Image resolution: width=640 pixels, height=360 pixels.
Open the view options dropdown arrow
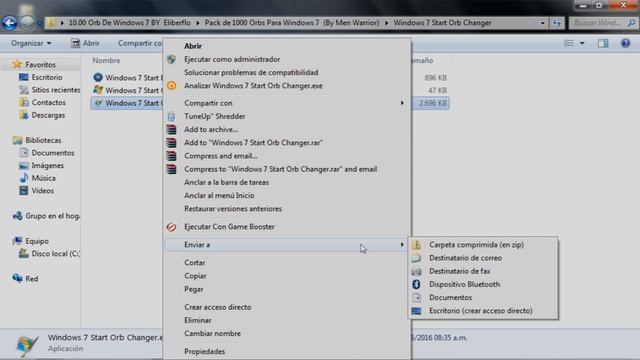point(582,43)
